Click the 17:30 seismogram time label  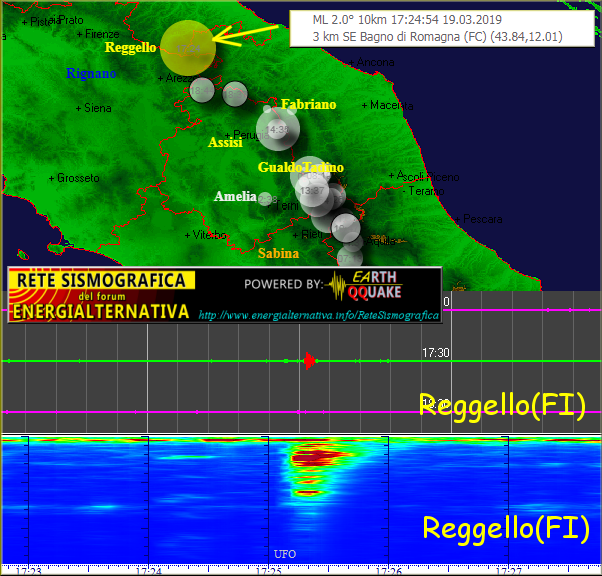pos(436,353)
